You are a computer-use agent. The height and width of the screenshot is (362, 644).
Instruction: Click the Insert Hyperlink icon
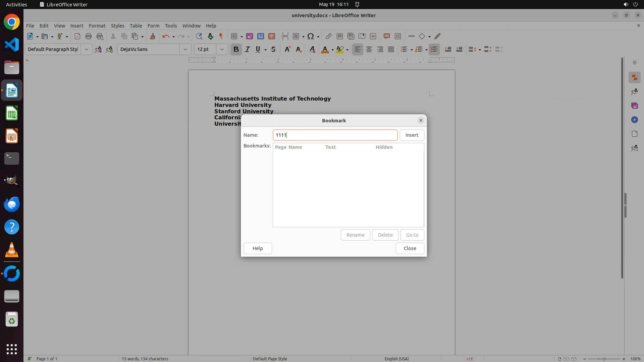point(328,36)
